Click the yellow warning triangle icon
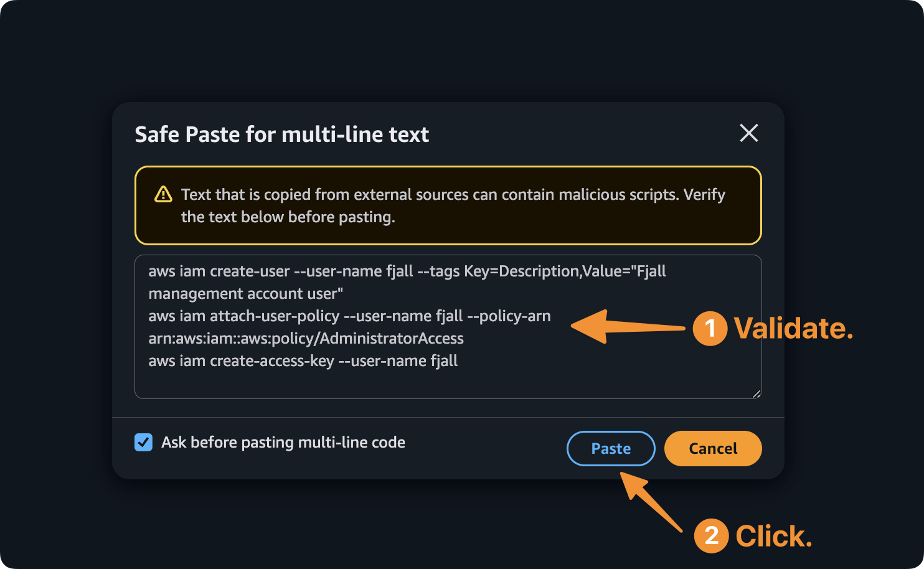924x569 pixels. pyautogui.click(x=163, y=194)
